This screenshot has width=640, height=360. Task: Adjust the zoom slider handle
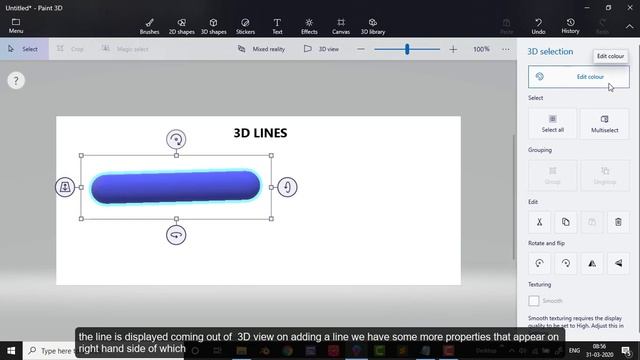[407, 49]
